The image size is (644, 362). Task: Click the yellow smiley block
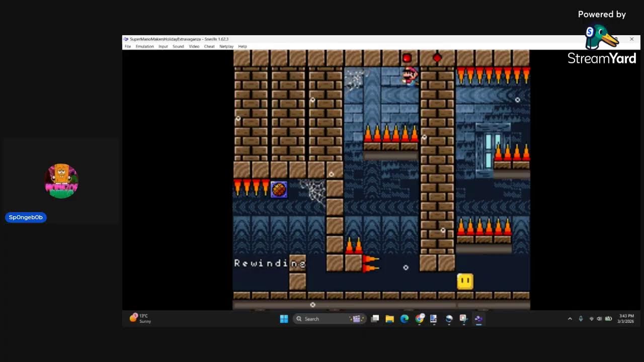click(465, 281)
